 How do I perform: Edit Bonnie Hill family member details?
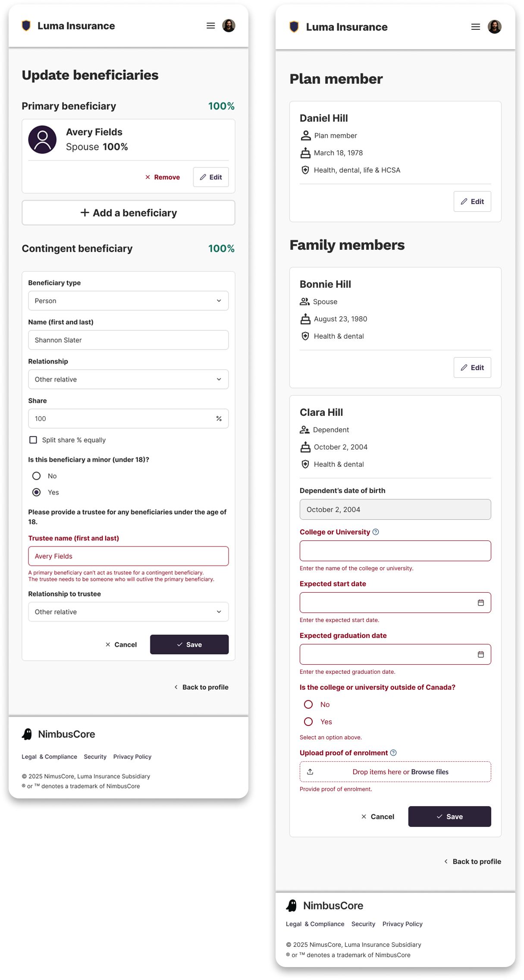coord(472,367)
